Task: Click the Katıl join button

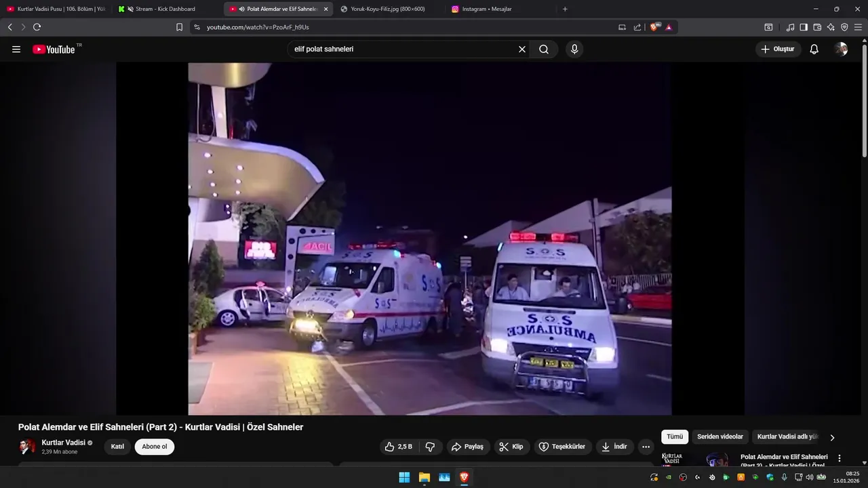Action: tap(117, 447)
